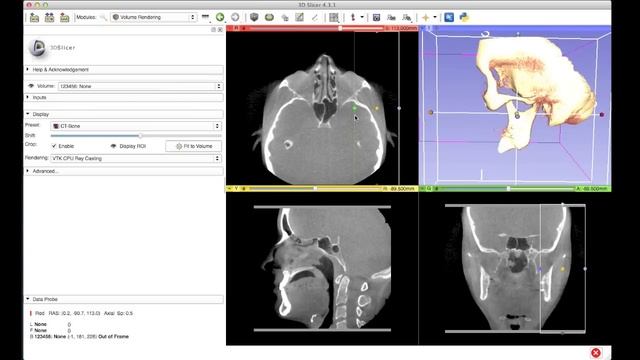Viewport: 640px width, 360px height.
Task: Click the left ROI handle in 3D view
Action: 431,112
